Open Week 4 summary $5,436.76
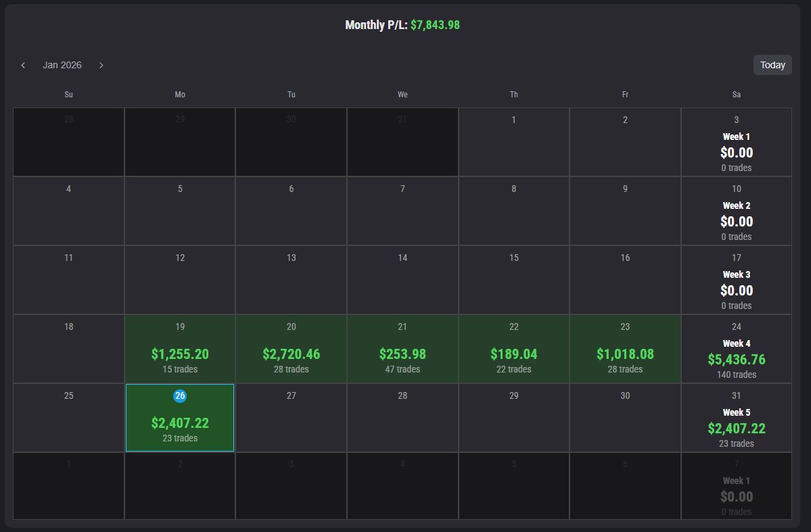 (x=737, y=349)
